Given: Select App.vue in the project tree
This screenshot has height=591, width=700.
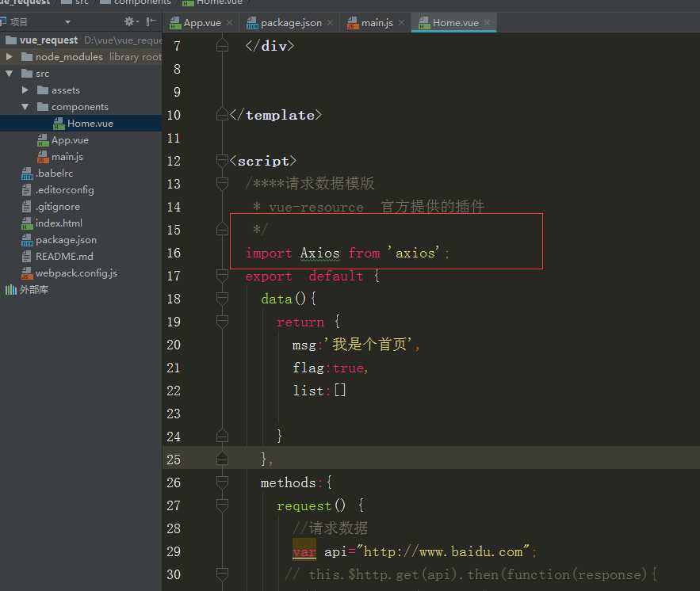Looking at the screenshot, I should [70, 140].
